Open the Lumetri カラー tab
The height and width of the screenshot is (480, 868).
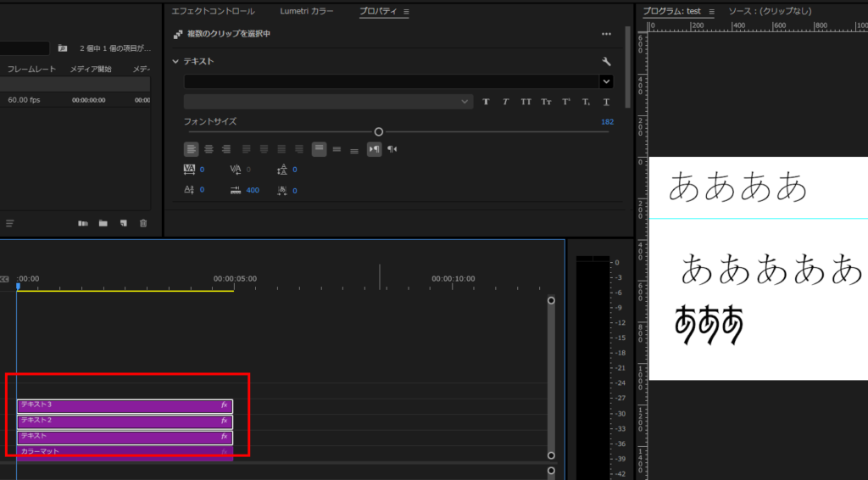coord(307,11)
